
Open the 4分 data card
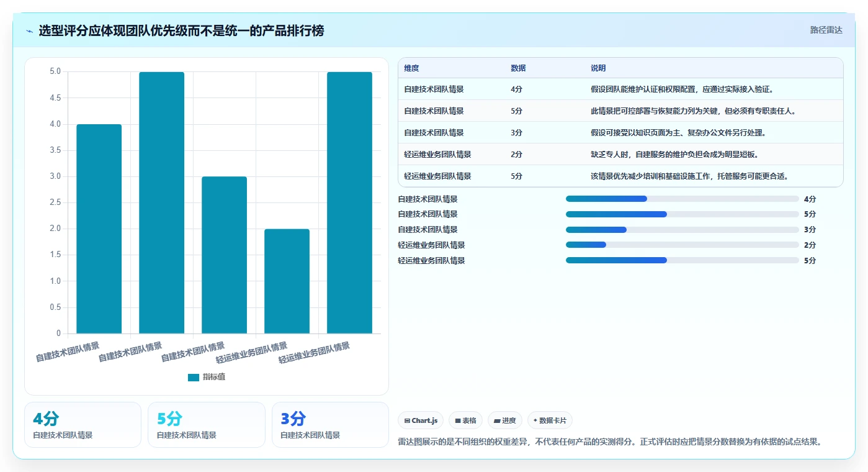click(83, 425)
